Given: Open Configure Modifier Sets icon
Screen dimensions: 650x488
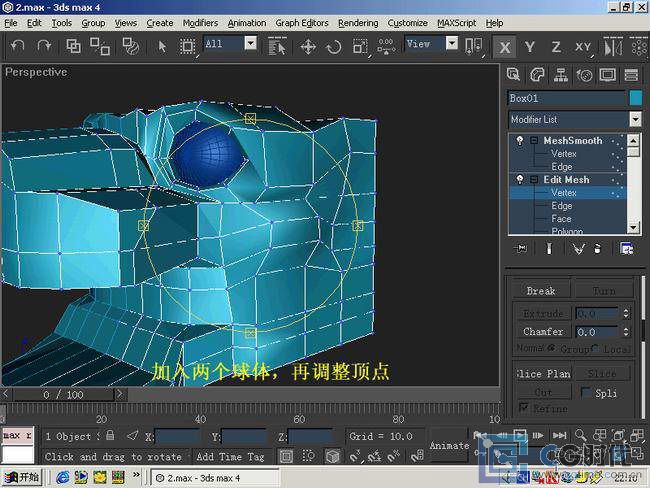Looking at the screenshot, I should point(627,248).
